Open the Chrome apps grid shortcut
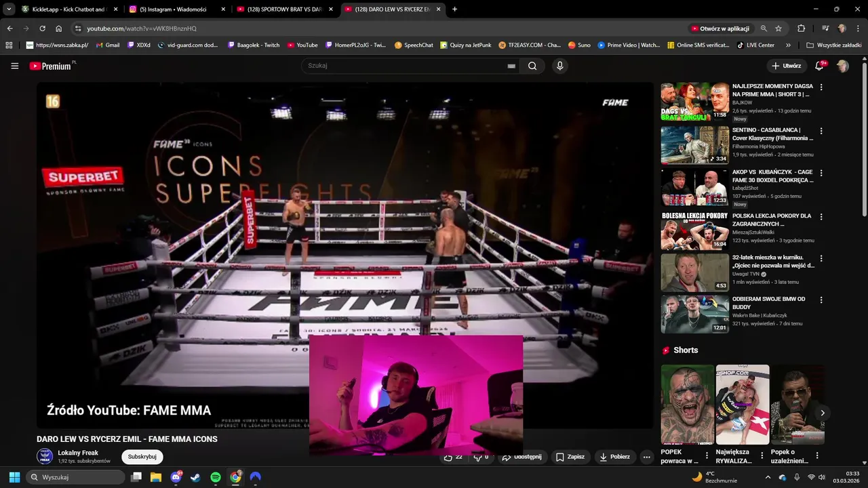The height and width of the screenshot is (488, 868). pos(9,45)
